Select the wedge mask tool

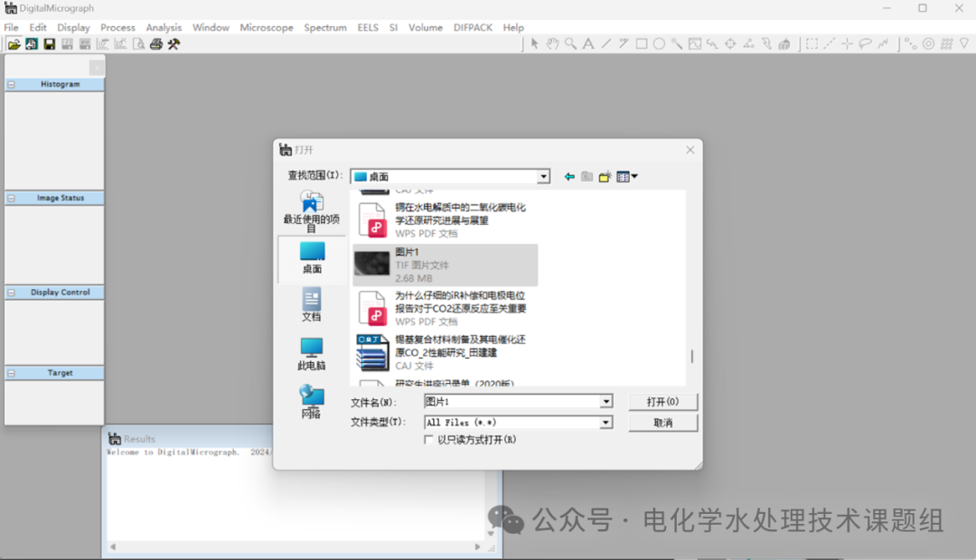point(964,43)
